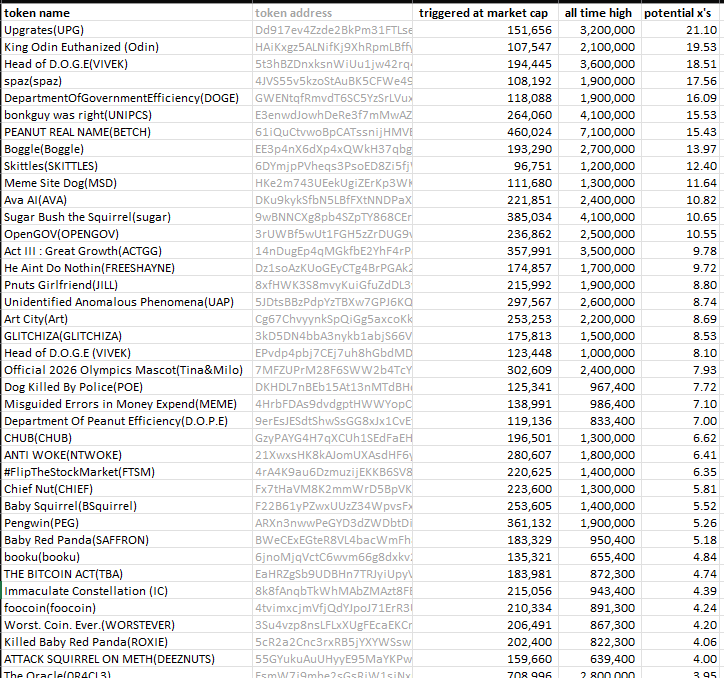Click market cap value 151,656

(485, 30)
